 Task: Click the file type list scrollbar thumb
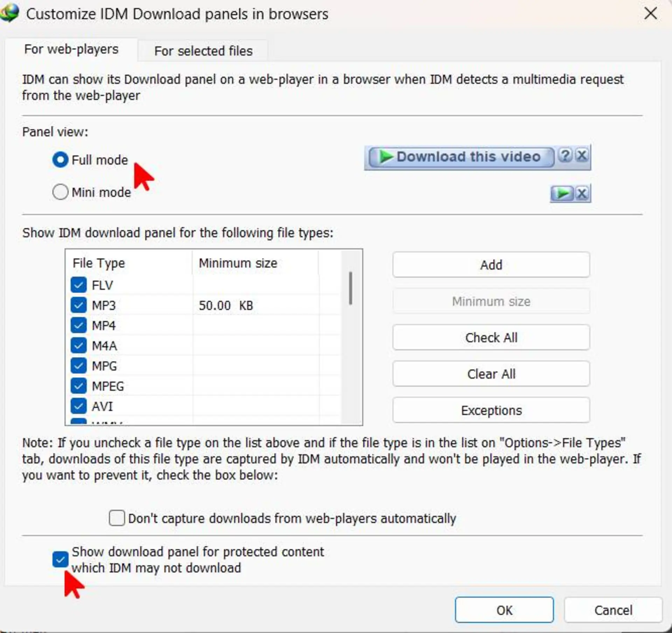point(350,288)
